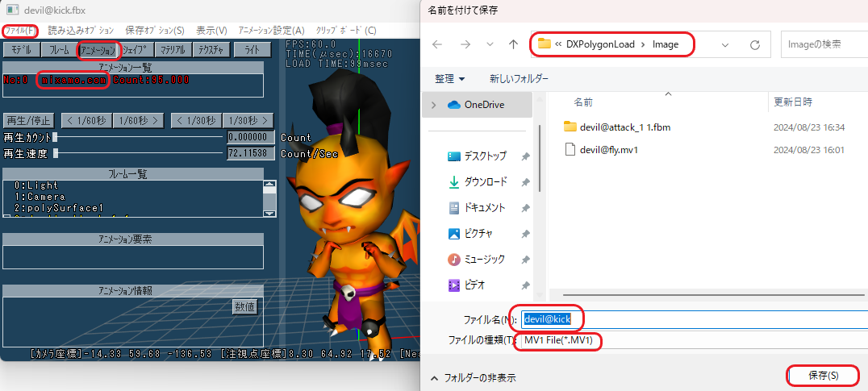Open ピクチャ in the navigation pane
The width and height of the screenshot is (868, 391).
(x=479, y=233)
